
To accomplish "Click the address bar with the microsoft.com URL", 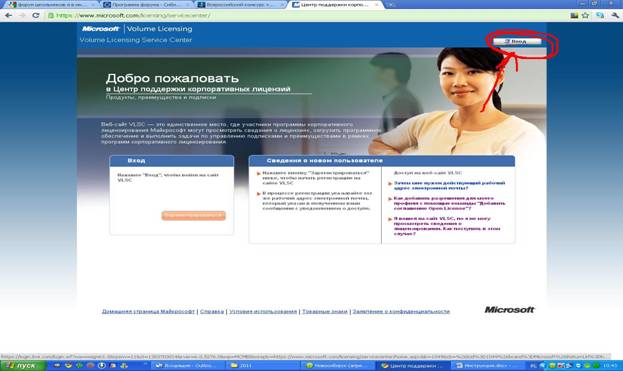I will 306,15.
